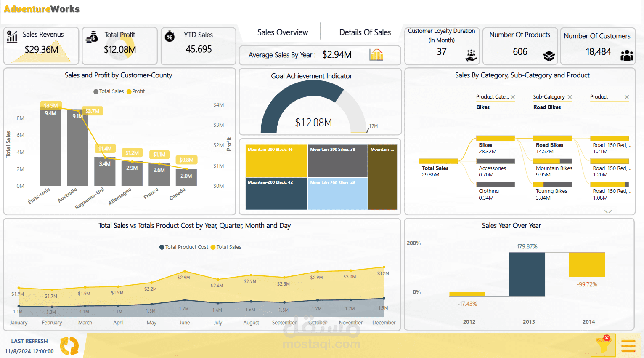The image size is (644, 358).
Task: Toggle the Profit legend in the county chart
Action: click(x=135, y=91)
